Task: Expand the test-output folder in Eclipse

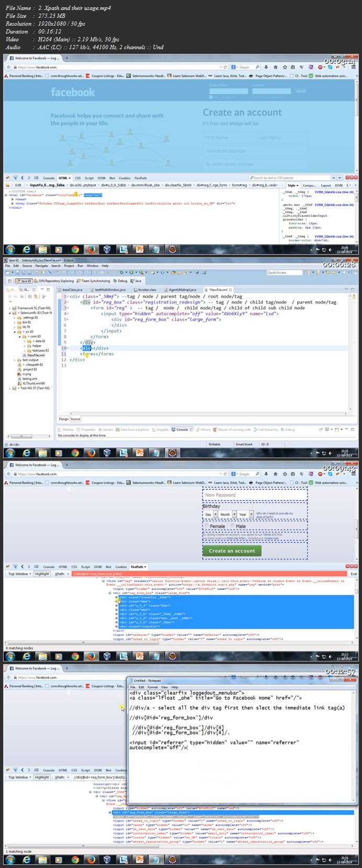Action: tap(15, 360)
